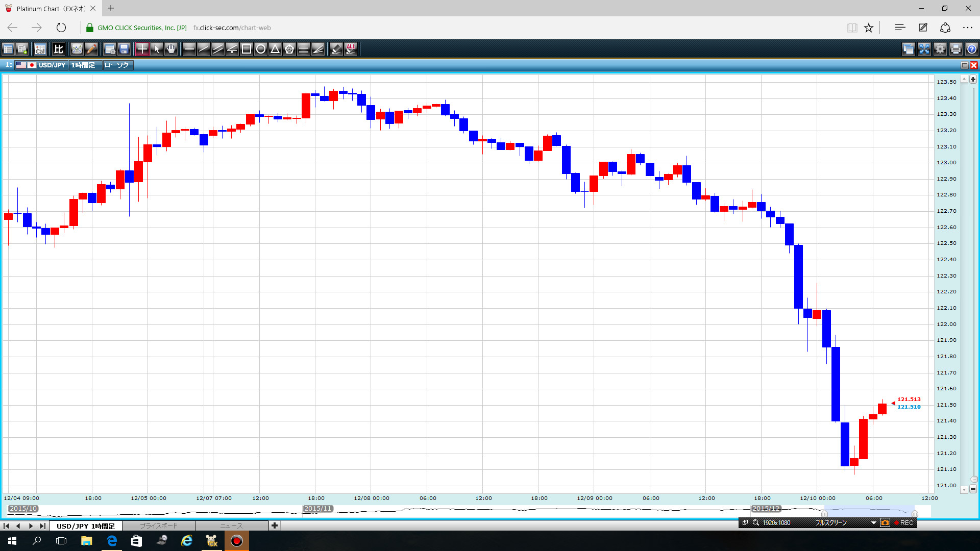Select the rectangle drawing tool
Screen dimensions: 980x551
tap(247, 49)
